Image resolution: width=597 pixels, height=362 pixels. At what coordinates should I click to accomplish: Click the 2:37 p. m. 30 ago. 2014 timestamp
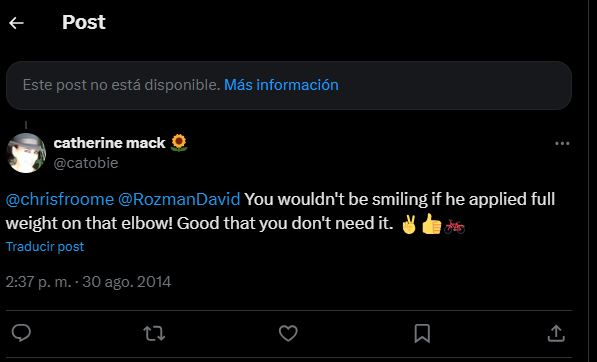coord(88,282)
